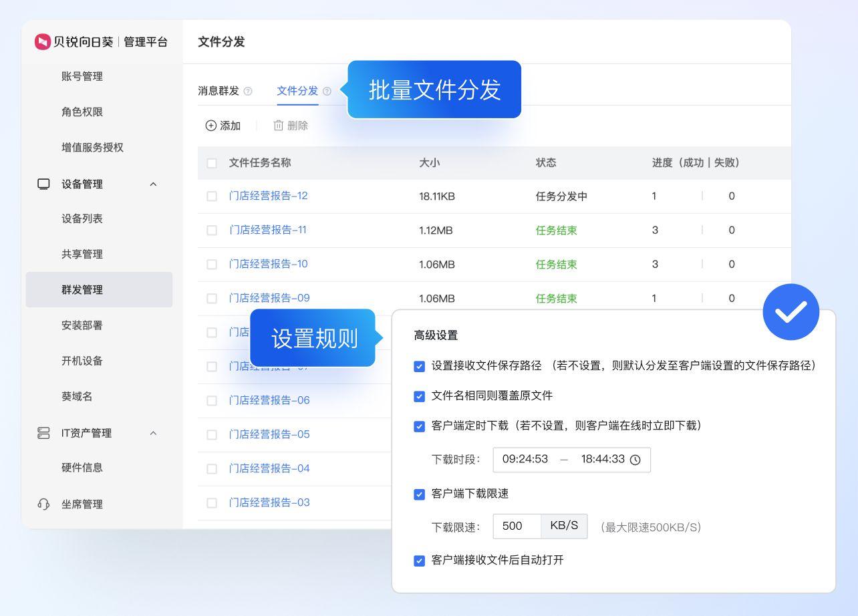Click the blue checkmark badge
The width and height of the screenshot is (858, 616).
click(x=791, y=311)
